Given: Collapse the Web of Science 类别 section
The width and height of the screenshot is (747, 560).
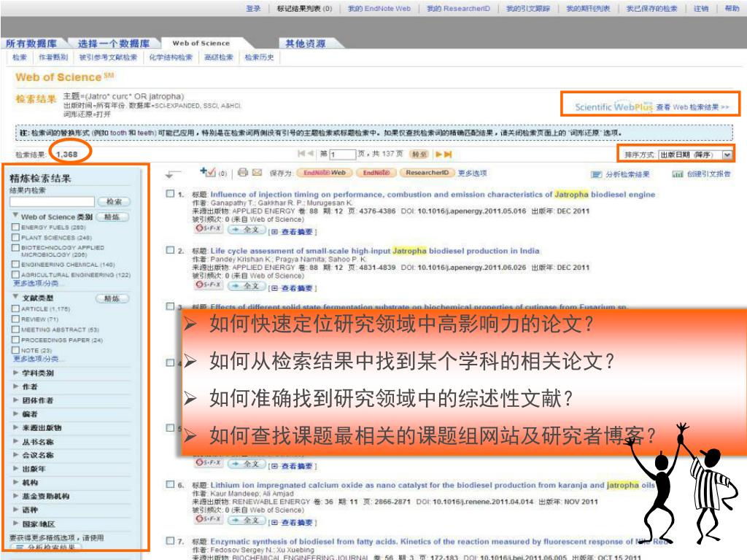Looking at the screenshot, I should click(x=16, y=215).
